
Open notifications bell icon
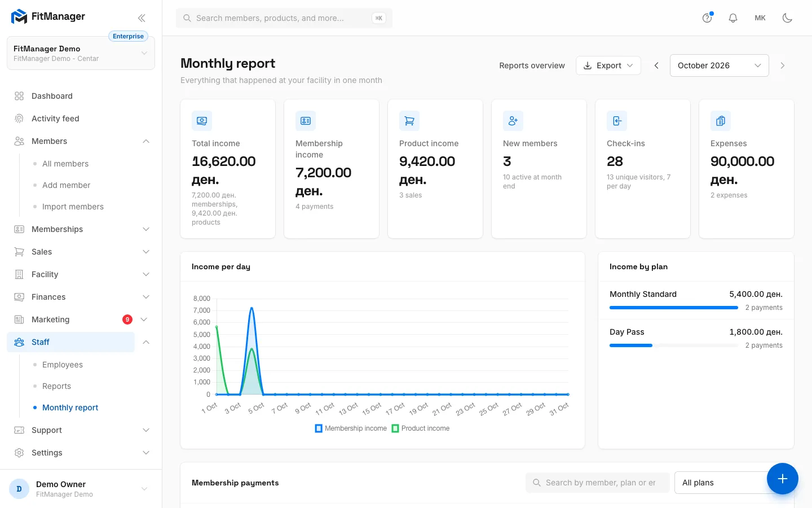[733, 18]
